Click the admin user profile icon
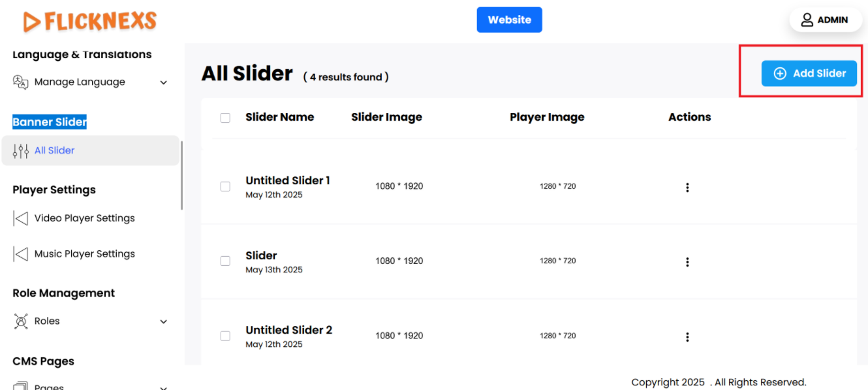This screenshot has width=868, height=390. tap(807, 20)
